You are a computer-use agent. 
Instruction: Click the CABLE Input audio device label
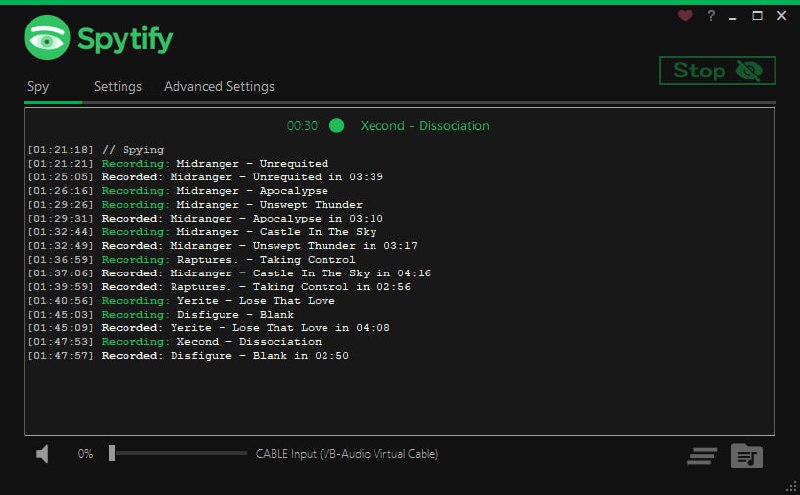coord(346,454)
